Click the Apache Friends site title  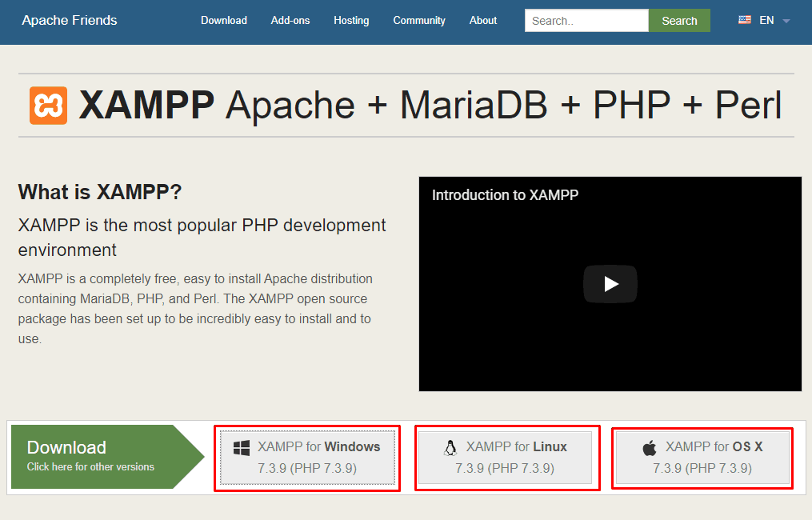click(x=70, y=20)
